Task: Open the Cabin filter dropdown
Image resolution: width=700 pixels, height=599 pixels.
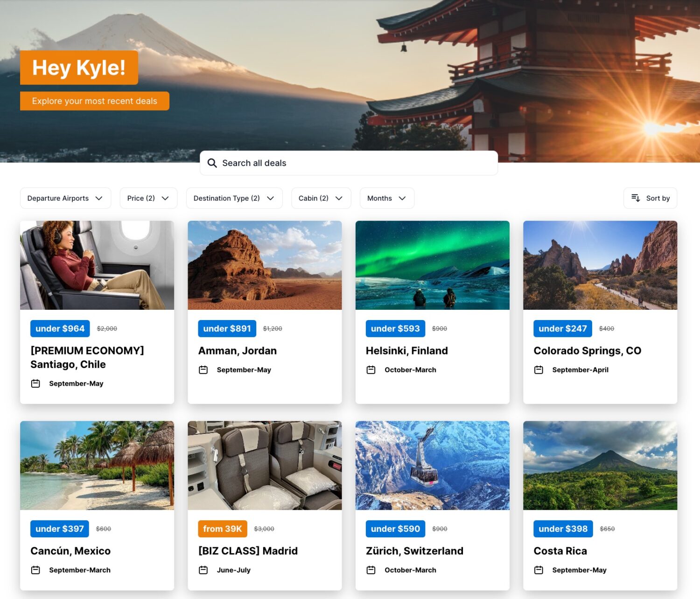Action: tap(321, 198)
